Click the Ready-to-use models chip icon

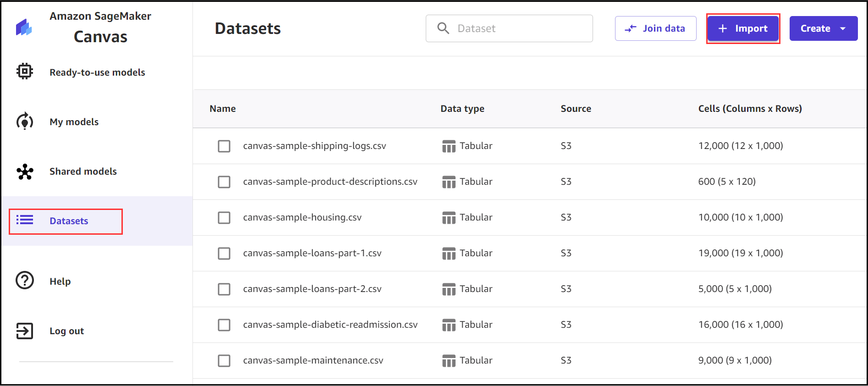(x=25, y=72)
